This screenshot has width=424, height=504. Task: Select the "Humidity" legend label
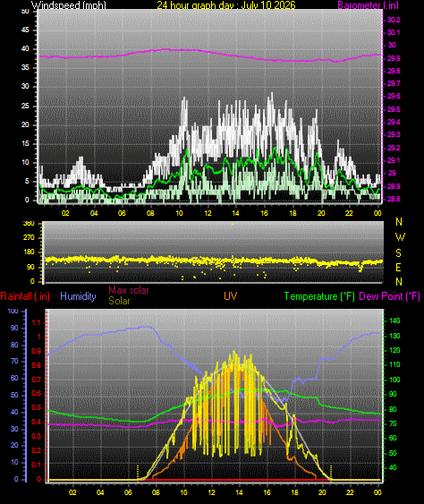[78, 296]
